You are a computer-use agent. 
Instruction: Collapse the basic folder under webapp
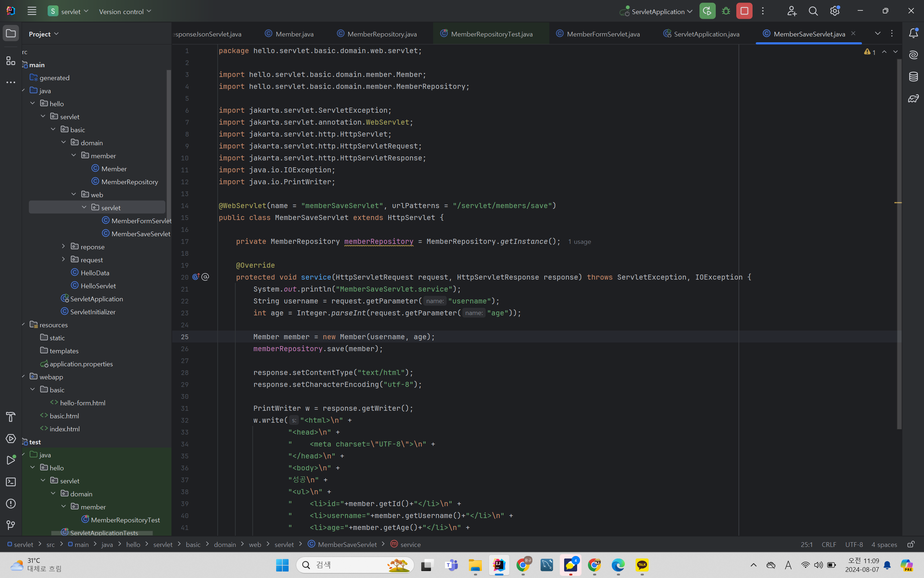click(32, 389)
